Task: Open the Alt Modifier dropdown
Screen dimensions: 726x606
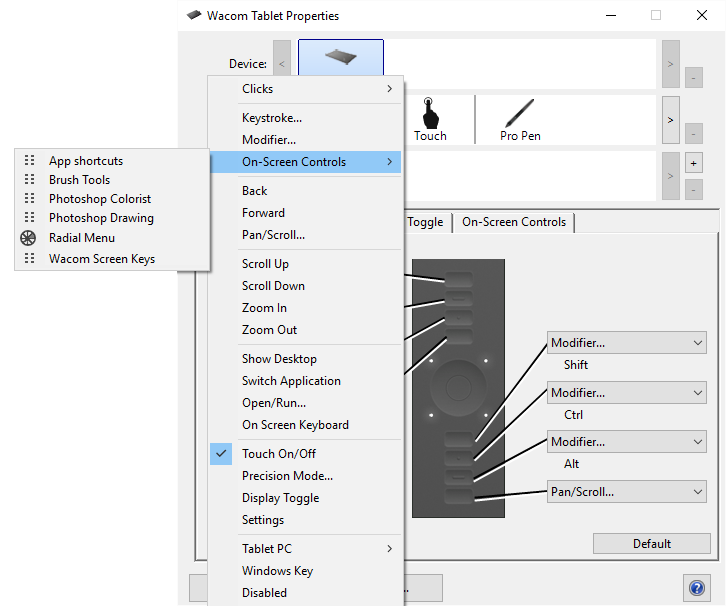Action: [627, 442]
